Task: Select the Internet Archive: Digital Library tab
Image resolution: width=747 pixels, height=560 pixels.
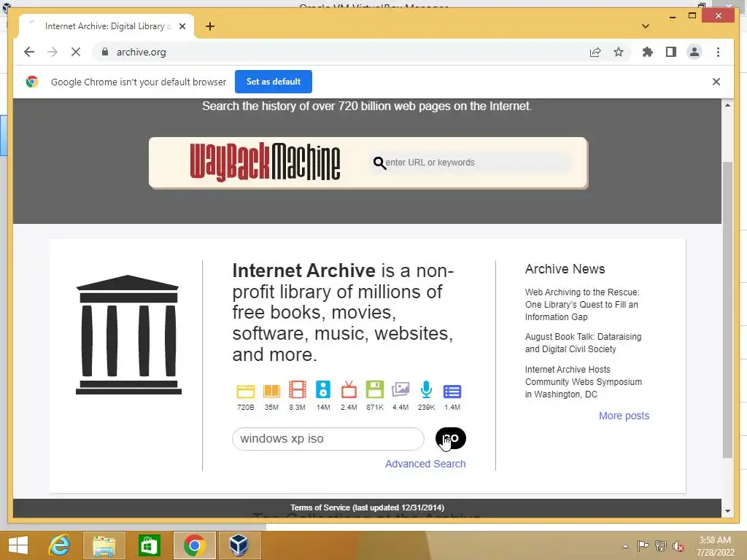Action: click(107, 26)
